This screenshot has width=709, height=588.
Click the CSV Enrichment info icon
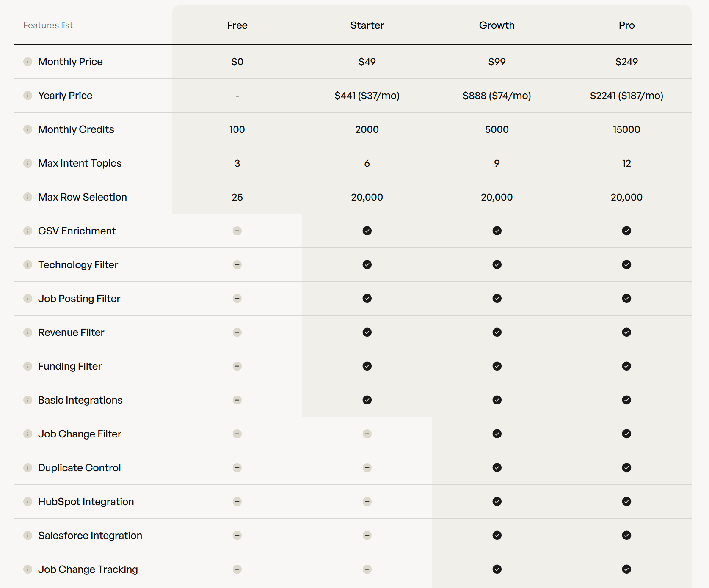(28, 231)
